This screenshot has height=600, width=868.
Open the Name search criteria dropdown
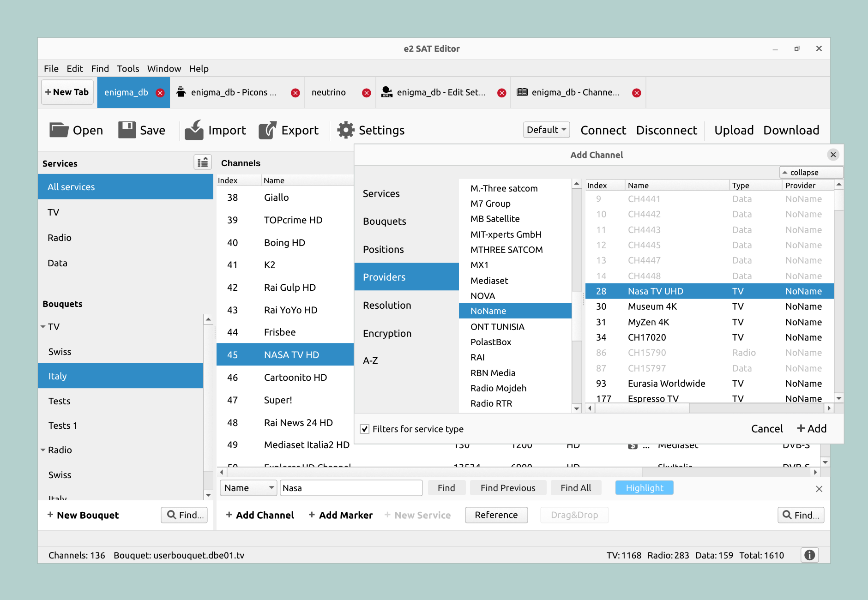tap(248, 487)
